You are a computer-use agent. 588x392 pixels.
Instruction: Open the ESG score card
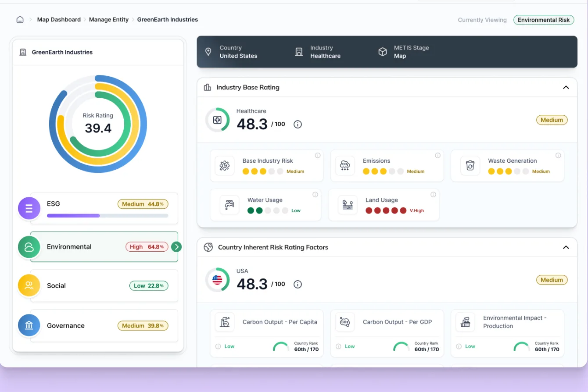coord(104,208)
